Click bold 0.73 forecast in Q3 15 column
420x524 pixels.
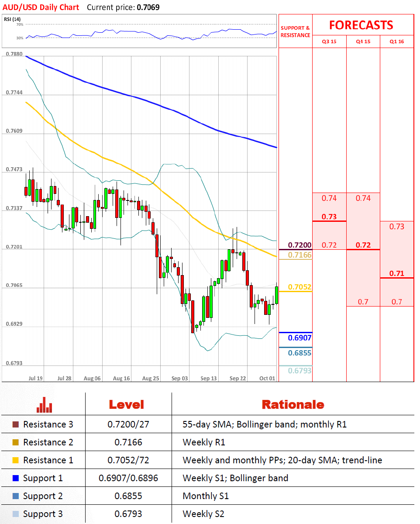tap(329, 217)
